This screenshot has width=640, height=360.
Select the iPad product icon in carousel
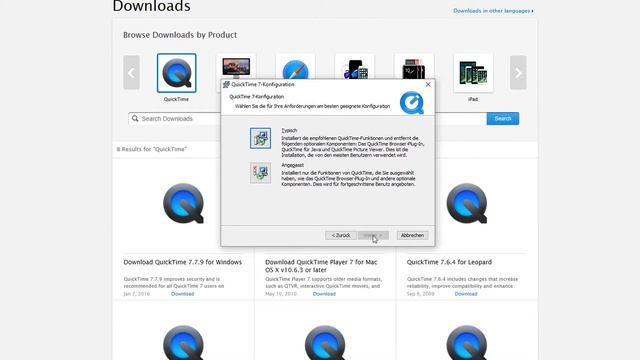coord(473,73)
